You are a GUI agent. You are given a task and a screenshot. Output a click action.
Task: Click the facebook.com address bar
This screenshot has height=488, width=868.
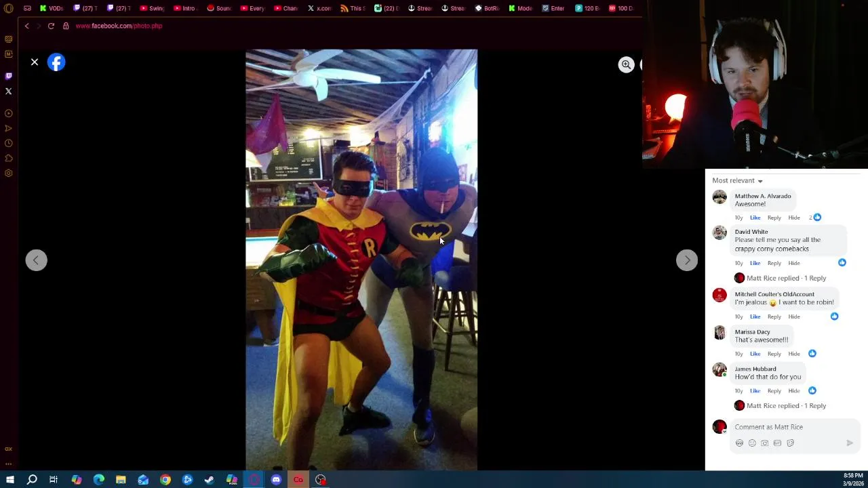(119, 26)
